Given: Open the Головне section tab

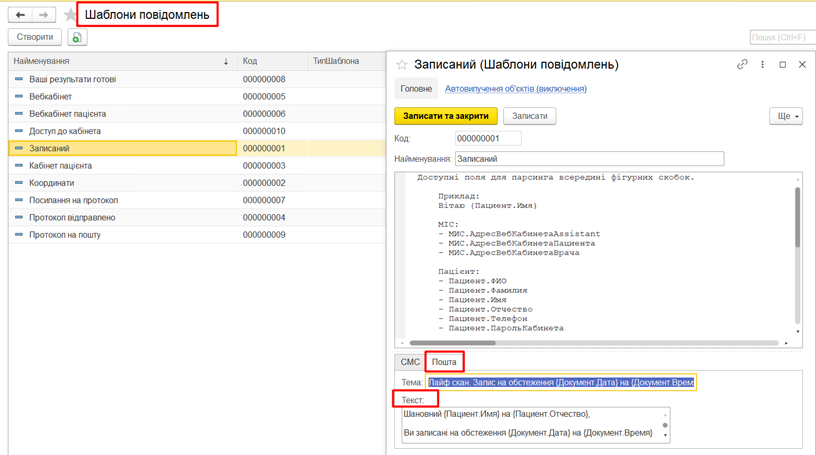Looking at the screenshot, I should coord(416,89).
